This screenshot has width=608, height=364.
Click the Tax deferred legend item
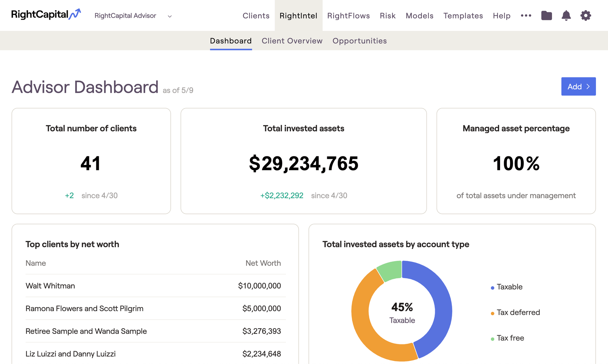coord(515,312)
